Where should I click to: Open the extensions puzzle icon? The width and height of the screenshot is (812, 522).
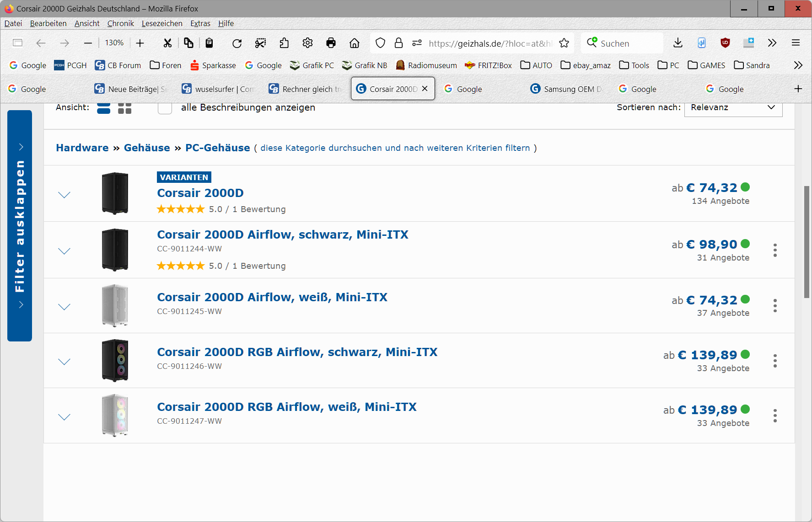284,43
